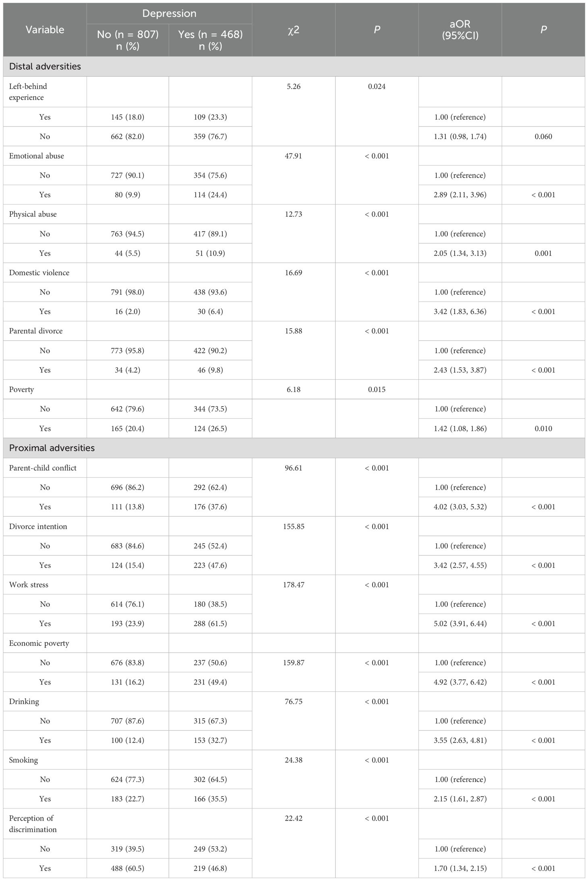The image size is (588, 881).
Task: Click the Work stress row label
Action: pos(29,585)
